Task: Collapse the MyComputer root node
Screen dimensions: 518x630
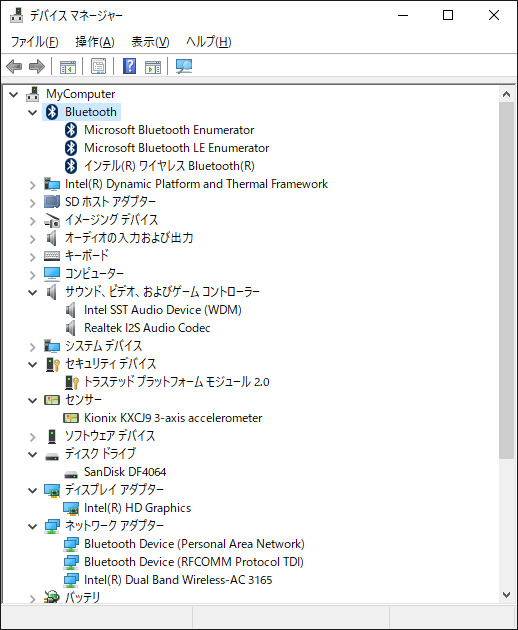Action: click(14, 94)
